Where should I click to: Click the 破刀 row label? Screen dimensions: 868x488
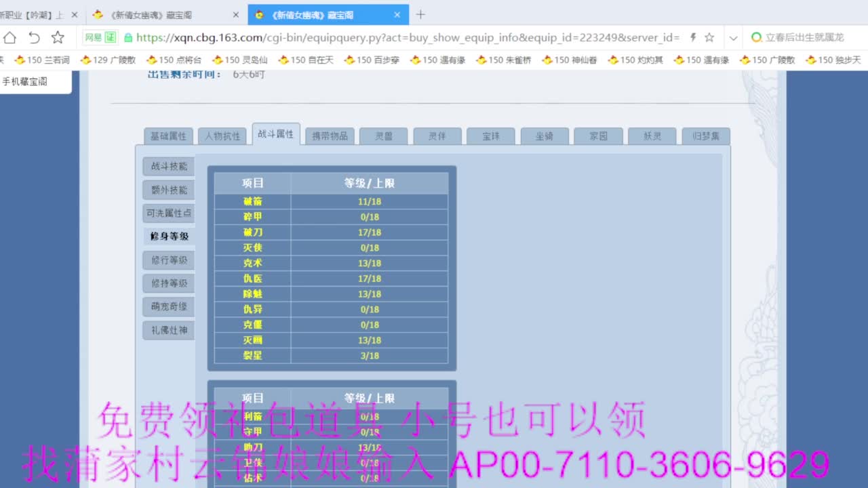[253, 232]
